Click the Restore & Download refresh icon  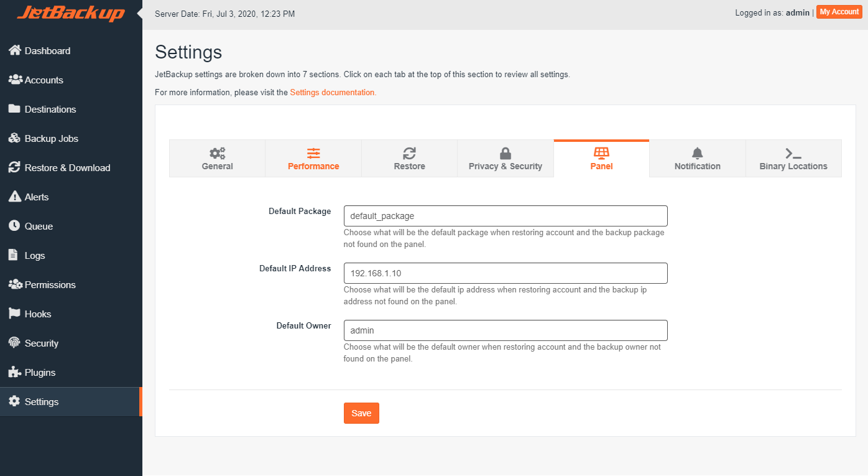pyautogui.click(x=14, y=167)
